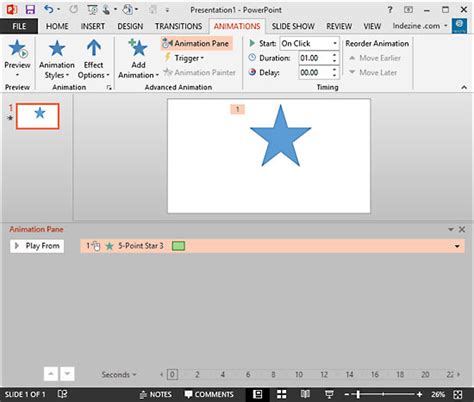Open the Seconds zoom dropdown
The image size is (474, 402).
click(119, 375)
